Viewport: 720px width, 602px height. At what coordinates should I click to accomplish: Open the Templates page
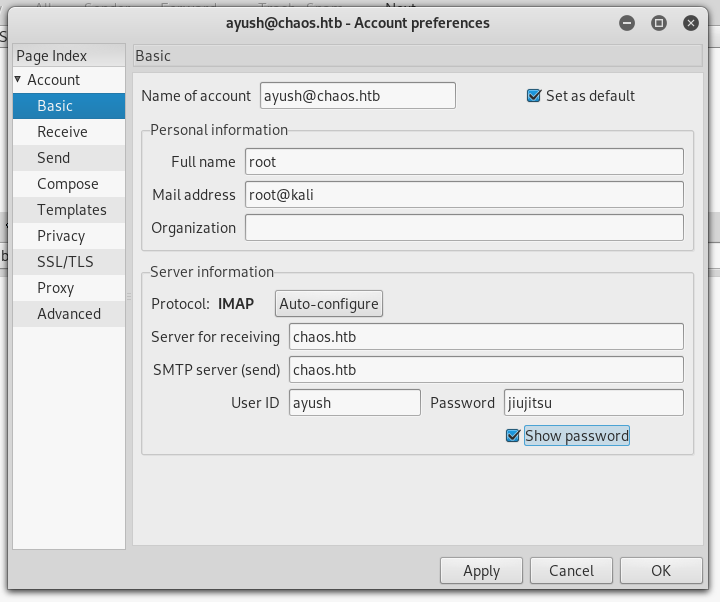point(72,210)
